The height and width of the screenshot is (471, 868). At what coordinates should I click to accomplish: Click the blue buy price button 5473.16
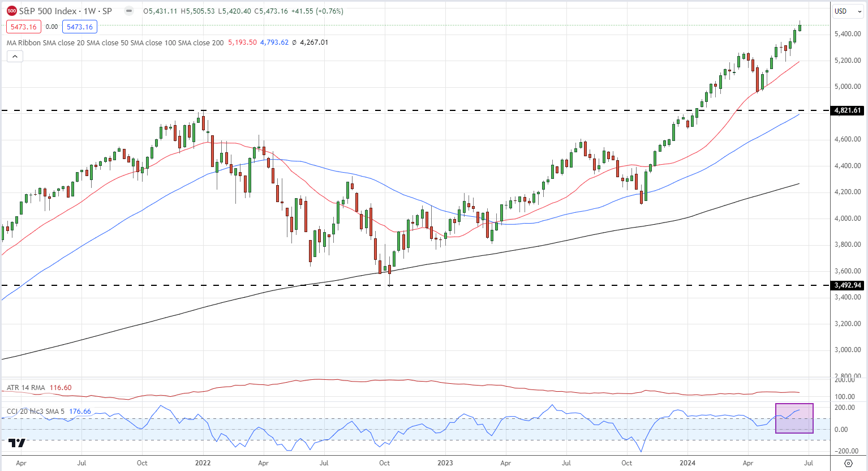(x=80, y=27)
